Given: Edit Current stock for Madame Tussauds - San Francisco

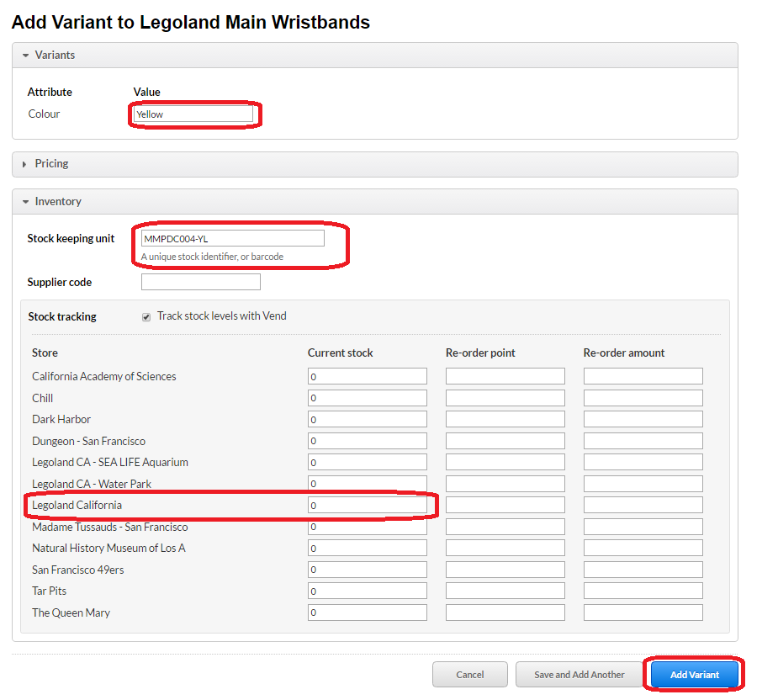Looking at the screenshot, I should (368, 527).
